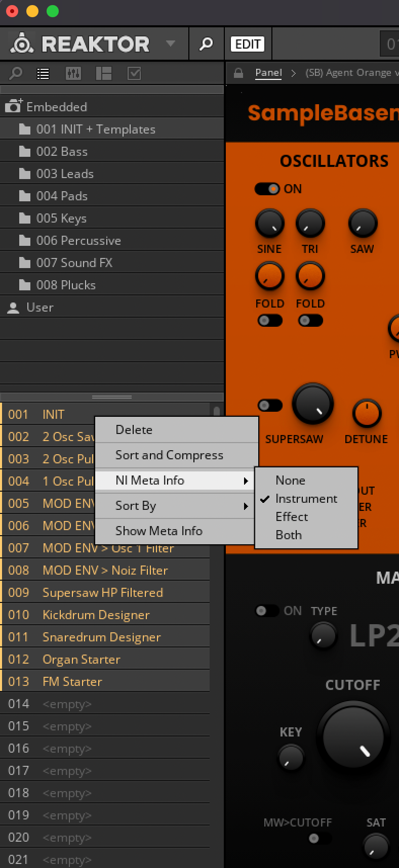
Task: Select Effect in NI Meta Info submenu
Action: [x=306, y=517]
